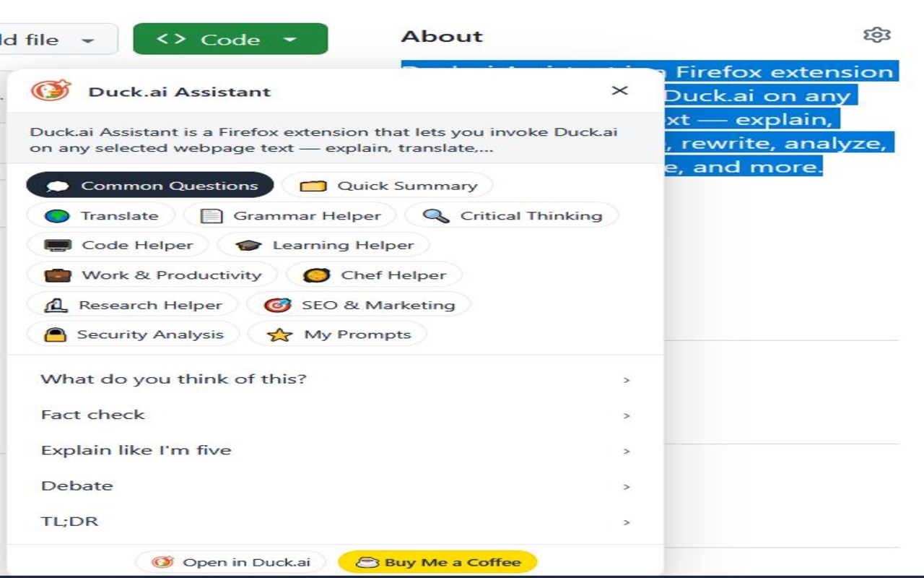This screenshot has width=924, height=578.
Task: Click the angle-brackets icon on Code button
Action: (171, 38)
